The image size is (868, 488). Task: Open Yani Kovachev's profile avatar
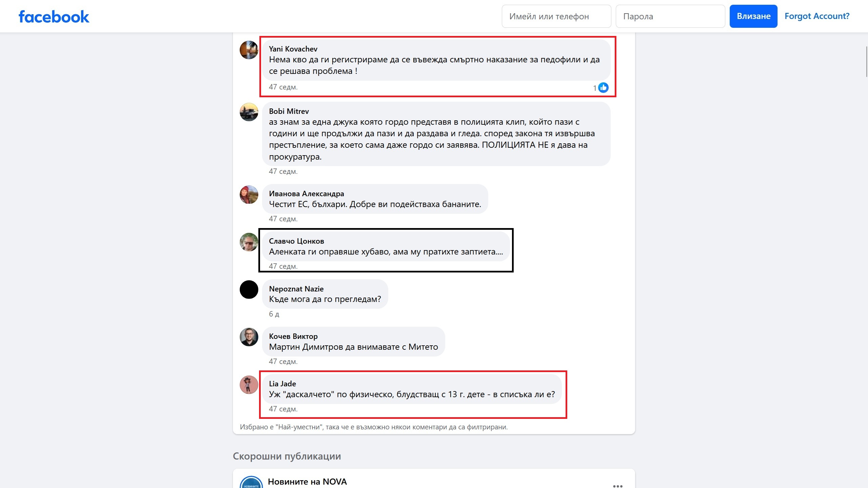(249, 50)
